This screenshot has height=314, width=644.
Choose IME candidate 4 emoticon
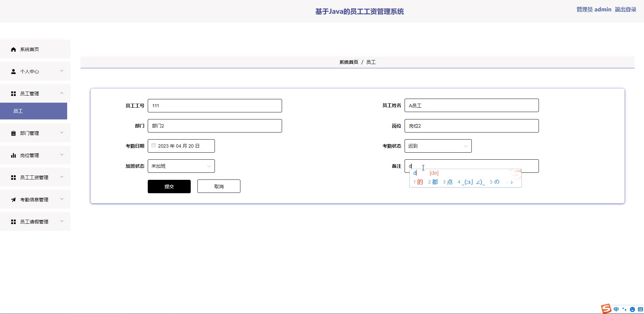[471, 182]
